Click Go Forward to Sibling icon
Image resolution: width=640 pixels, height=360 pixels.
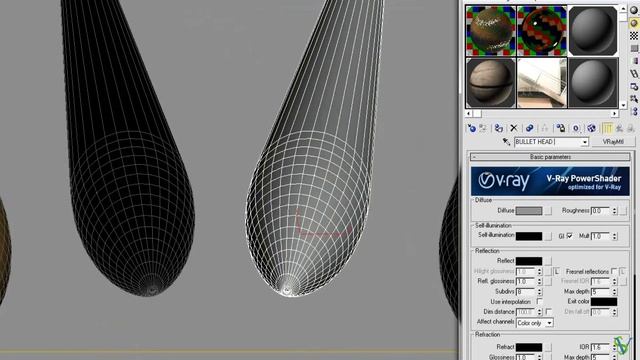point(631,128)
